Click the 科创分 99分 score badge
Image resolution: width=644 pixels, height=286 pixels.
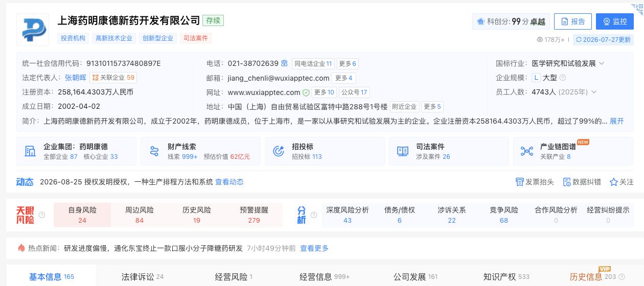click(x=511, y=21)
